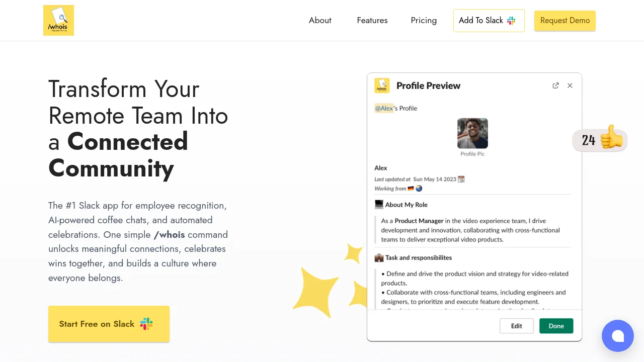Click the calendar icon next to last updated date
Screen dimensions: 644x362
point(461,179)
